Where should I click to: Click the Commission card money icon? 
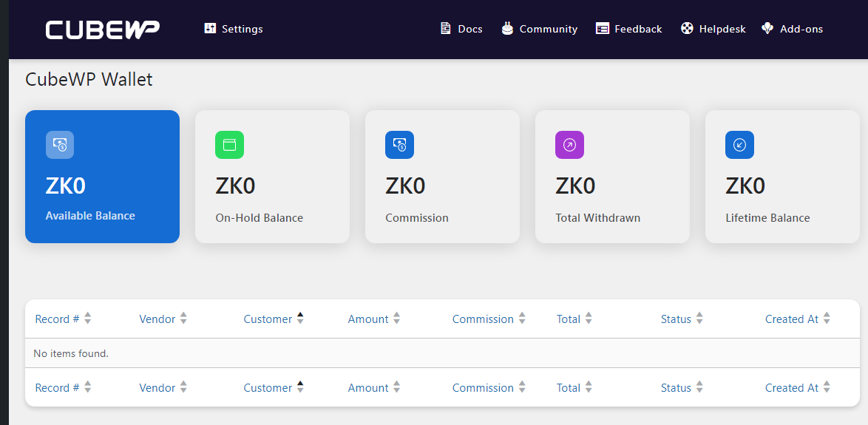point(400,145)
